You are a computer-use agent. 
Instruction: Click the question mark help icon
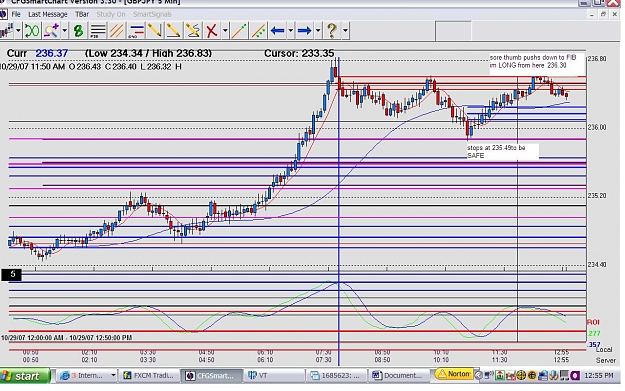(332, 31)
